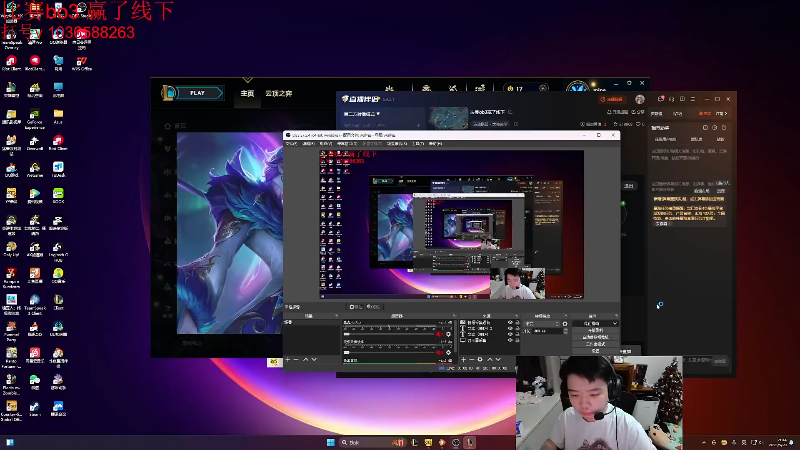Open the League client profile avatar icon
This screenshot has width=800, height=450.
(578, 89)
